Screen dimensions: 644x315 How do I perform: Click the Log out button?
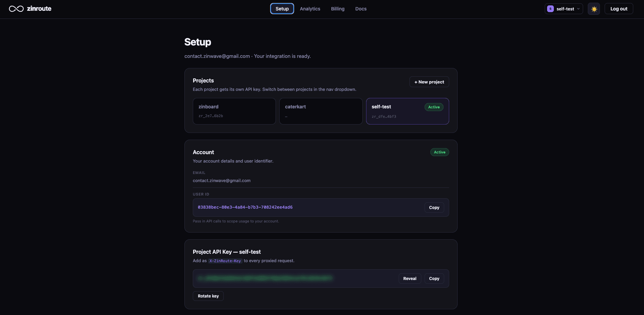point(619,8)
